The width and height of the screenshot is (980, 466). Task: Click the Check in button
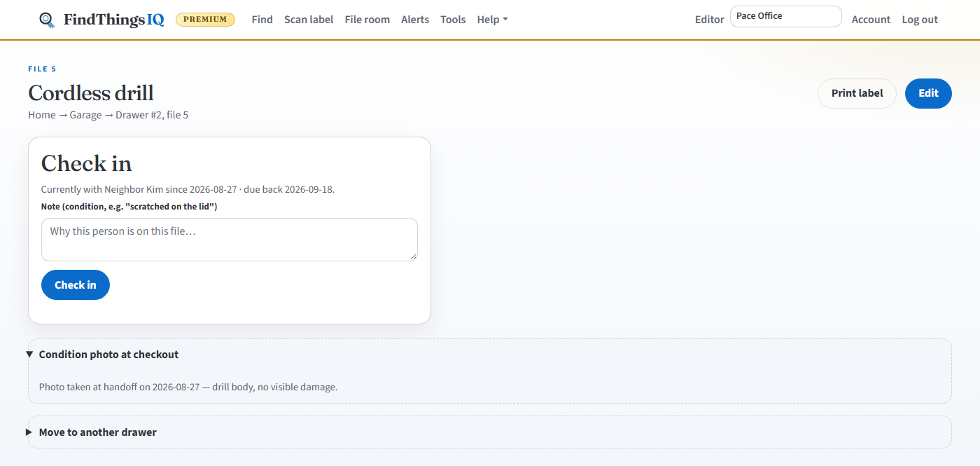[x=76, y=285]
